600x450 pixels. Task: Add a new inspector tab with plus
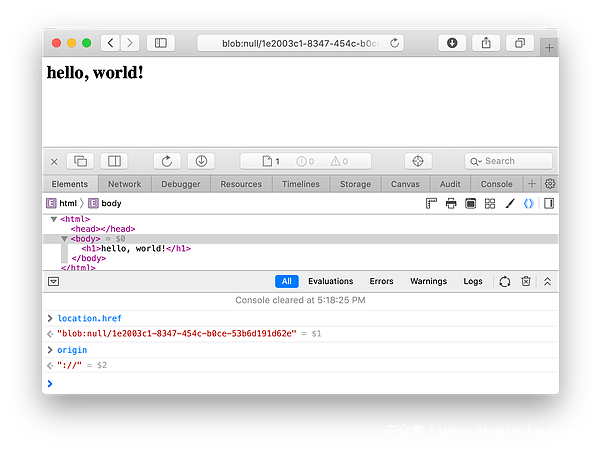click(x=532, y=184)
